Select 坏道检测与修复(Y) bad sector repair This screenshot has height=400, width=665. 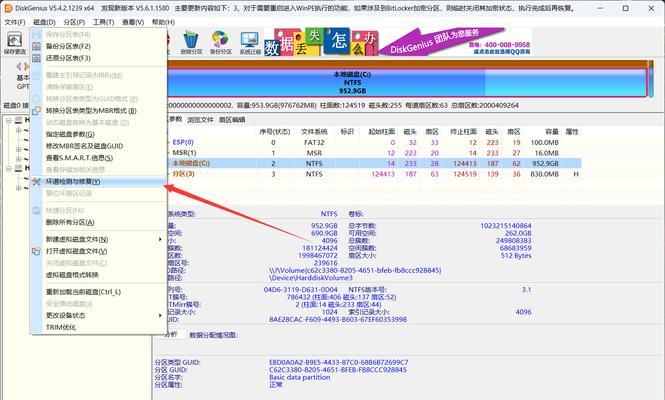pos(98,182)
